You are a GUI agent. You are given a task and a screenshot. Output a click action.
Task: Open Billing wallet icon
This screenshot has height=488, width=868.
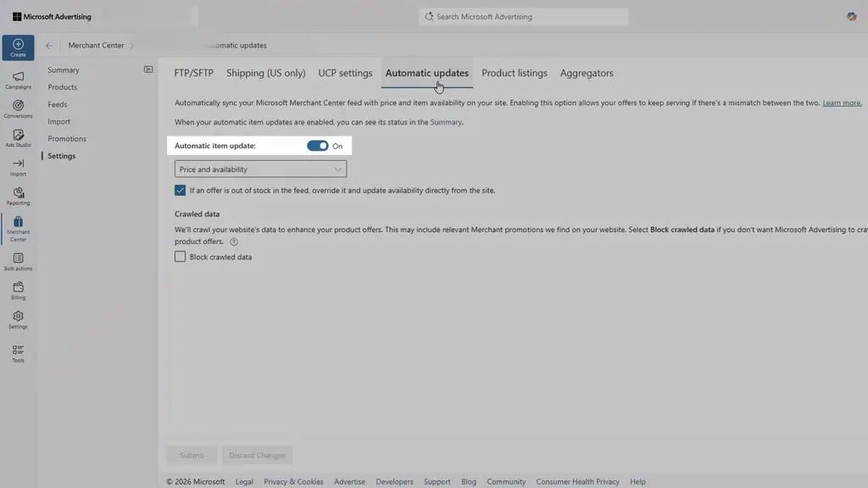(19, 286)
